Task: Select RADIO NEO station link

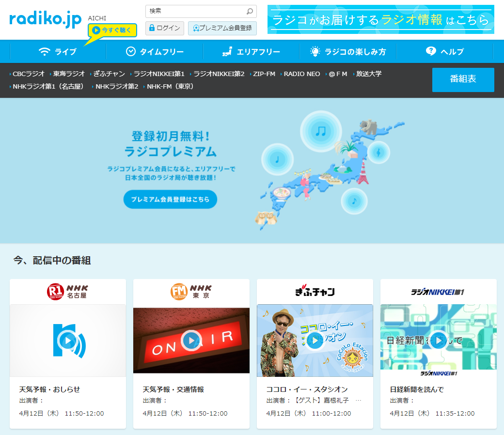Action: click(302, 74)
